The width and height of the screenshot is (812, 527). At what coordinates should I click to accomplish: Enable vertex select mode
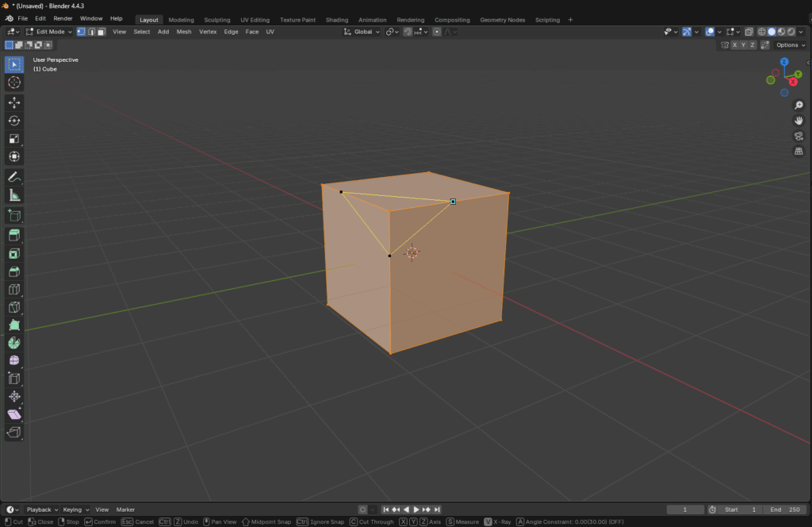click(82, 32)
